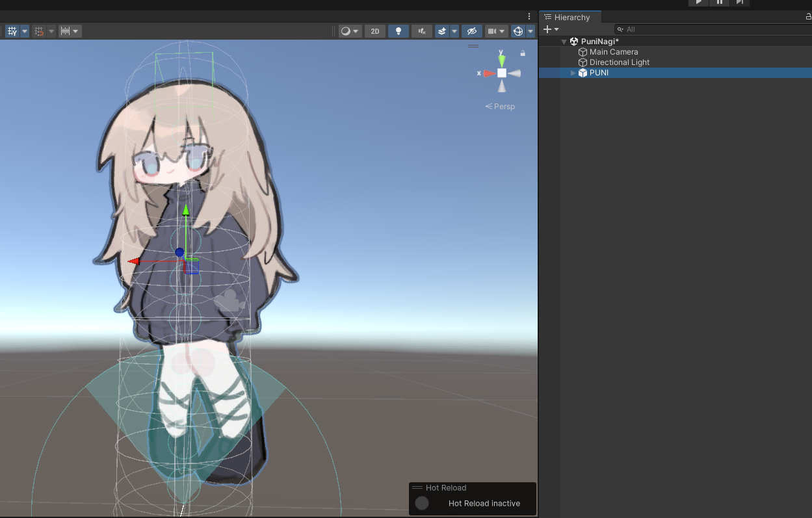Toggle the Gizmos sphere icon

point(517,31)
